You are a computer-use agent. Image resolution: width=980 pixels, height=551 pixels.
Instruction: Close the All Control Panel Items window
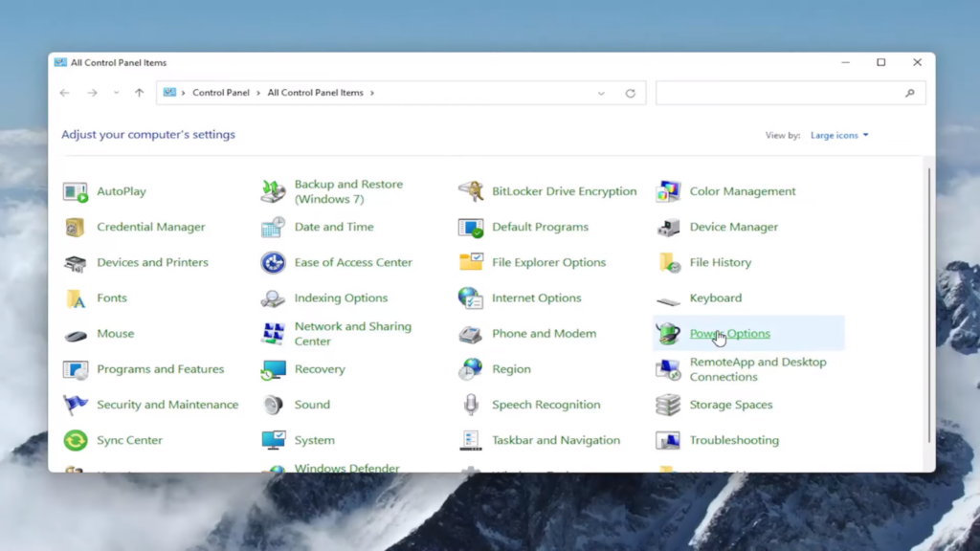click(x=917, y=62)
